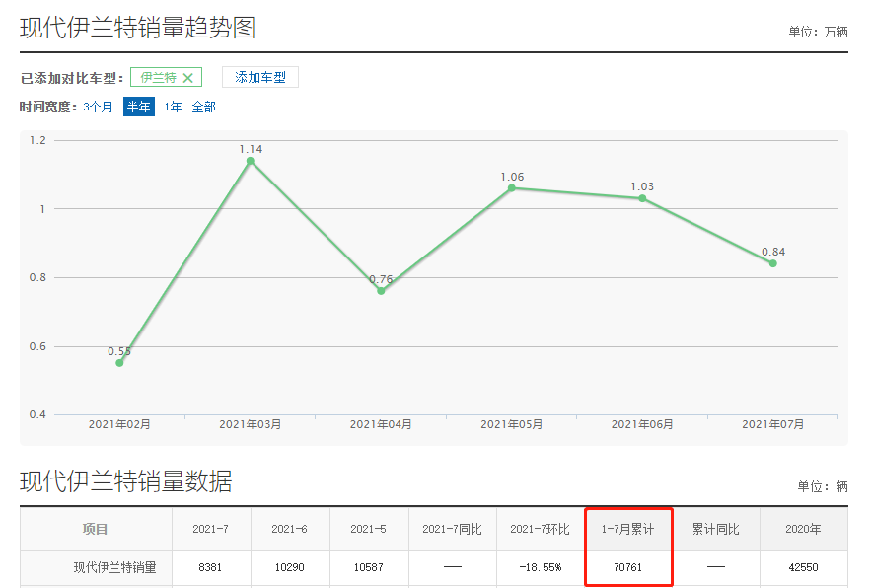Click the 现代伊兰特销量 row label

coord(115,567)
